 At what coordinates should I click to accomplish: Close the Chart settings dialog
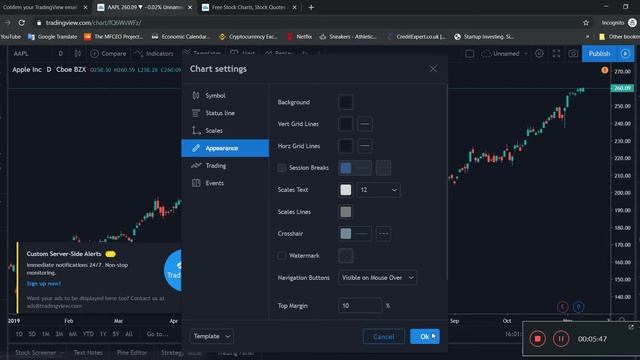coord(433,69)
